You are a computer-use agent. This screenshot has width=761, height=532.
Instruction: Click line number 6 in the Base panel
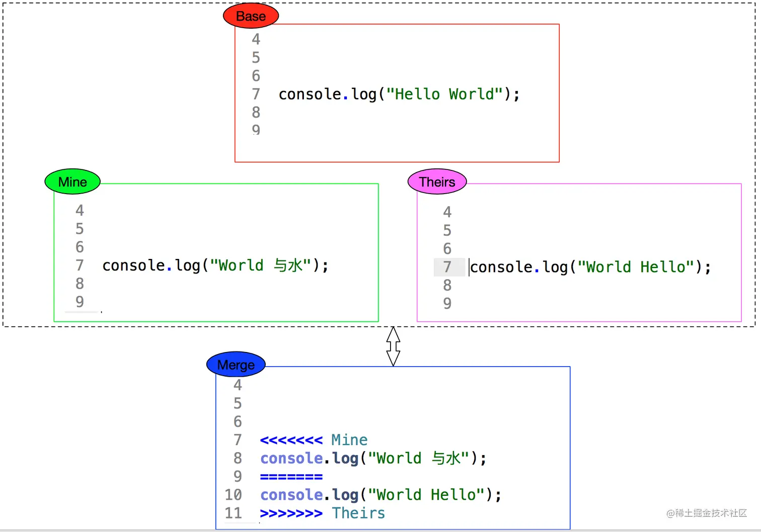click(x=256, y=76)
